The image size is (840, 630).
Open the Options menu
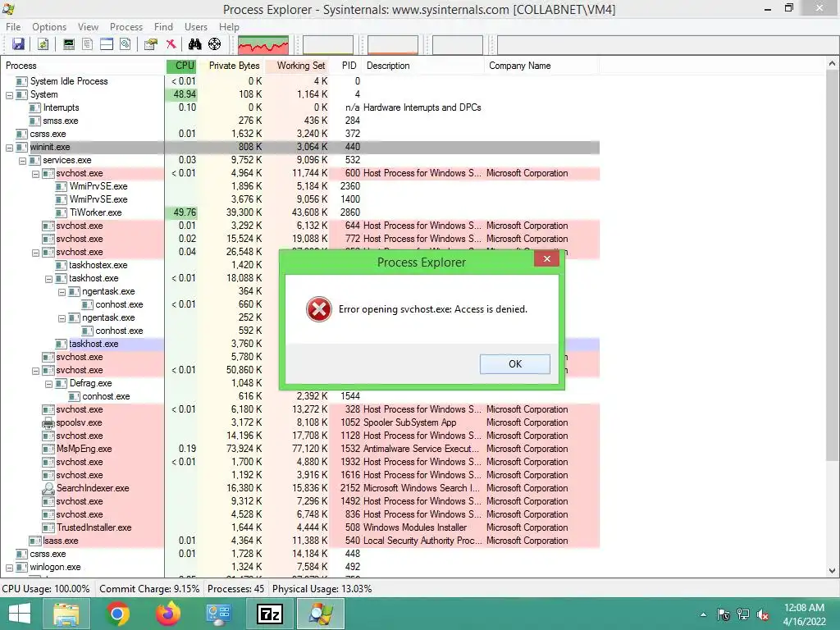(x=49, y=27)
